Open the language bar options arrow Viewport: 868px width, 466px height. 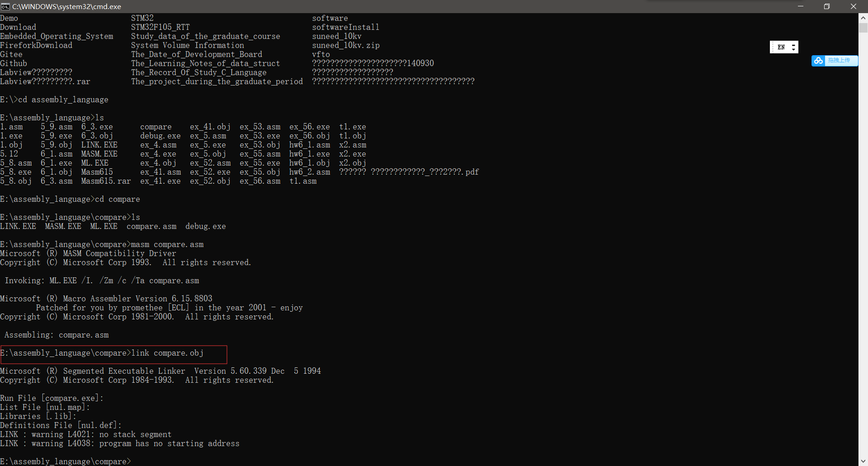(x=793, y=49)
